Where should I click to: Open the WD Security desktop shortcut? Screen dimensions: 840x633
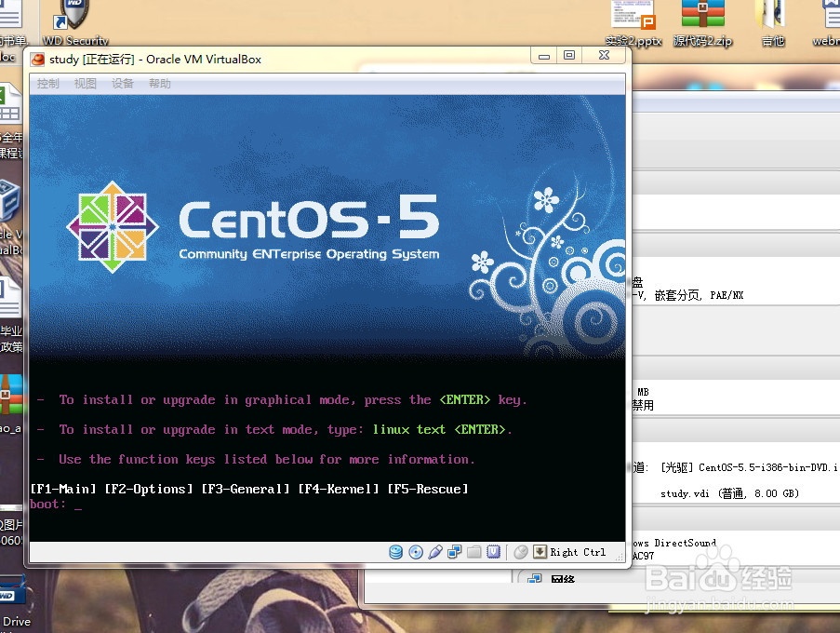(75, 21)
